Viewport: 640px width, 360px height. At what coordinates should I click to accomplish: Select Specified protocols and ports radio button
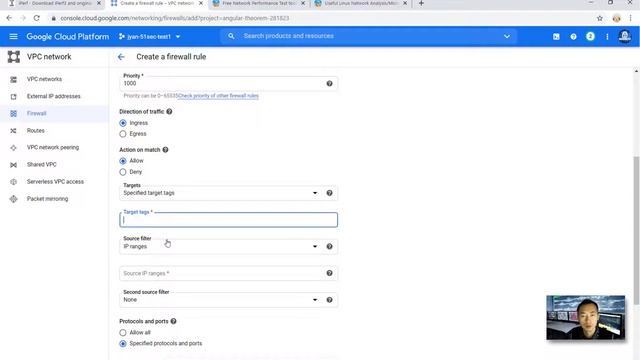(123, 344)
